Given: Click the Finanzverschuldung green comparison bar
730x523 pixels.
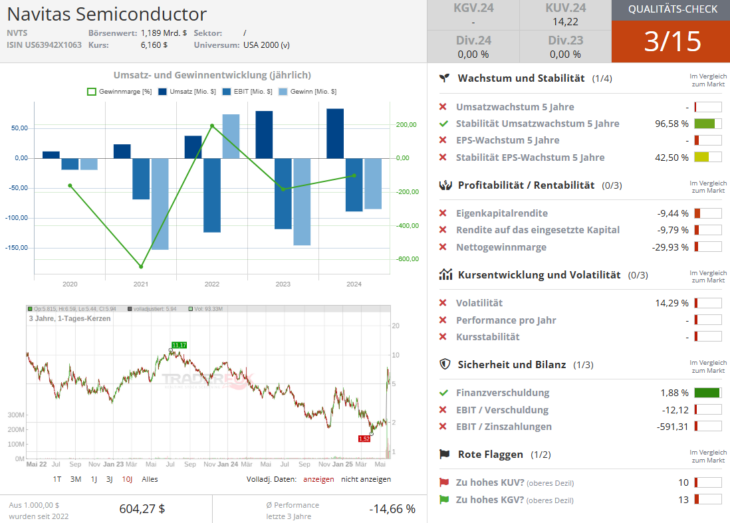Looking at the screenshot, I should click(708, 393).
